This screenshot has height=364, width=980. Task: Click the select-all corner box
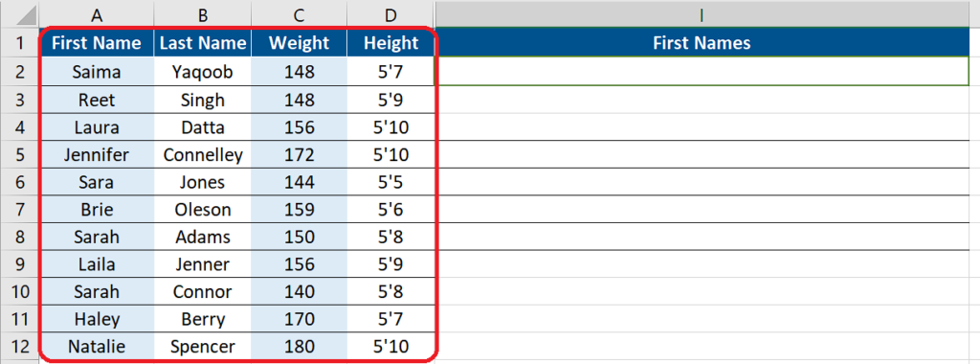(19, 15)
